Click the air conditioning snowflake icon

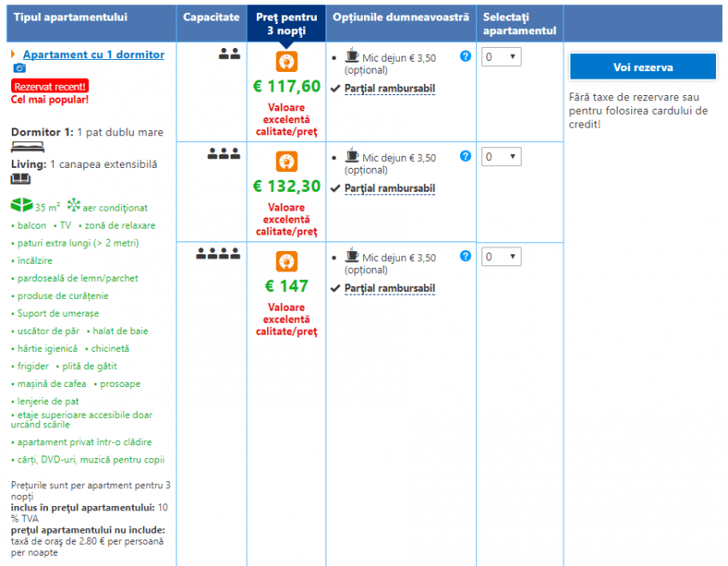(x=74, y=206)
